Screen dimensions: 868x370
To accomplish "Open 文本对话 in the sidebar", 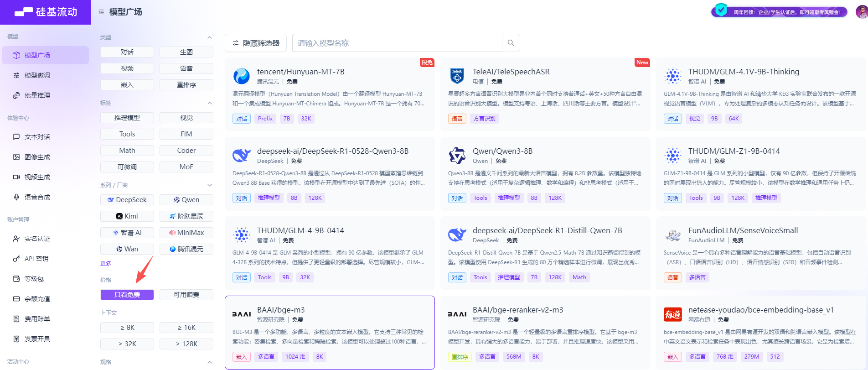I will point(45,137).
